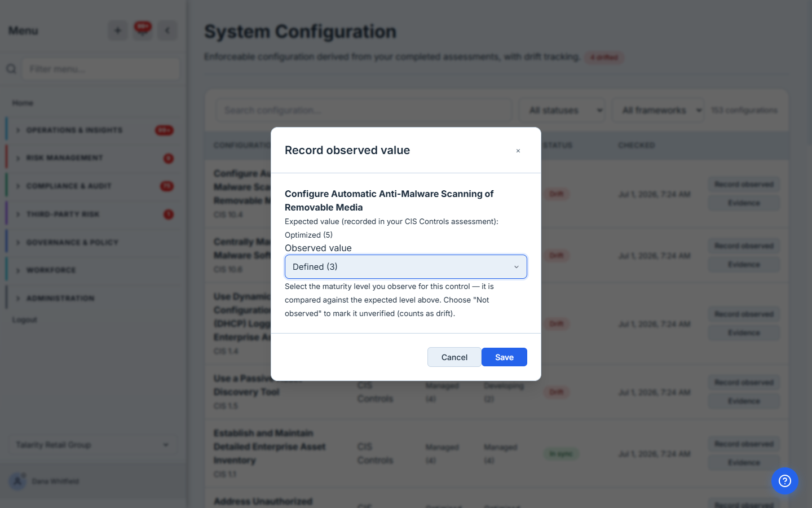Image resolution: width=812 pixels, height=508 pixels.
Task: Click the plus icon in Menu header
Action: 118,30
